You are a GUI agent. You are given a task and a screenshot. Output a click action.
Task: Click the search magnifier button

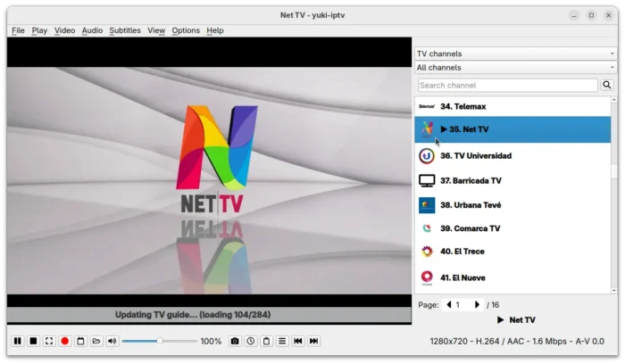[x=607, y=86]
